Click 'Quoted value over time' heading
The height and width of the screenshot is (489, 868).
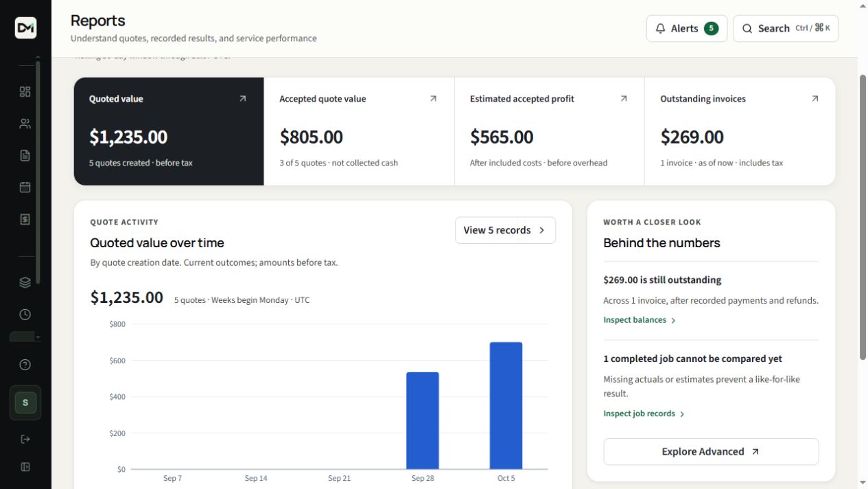click(x=157, y=242)
